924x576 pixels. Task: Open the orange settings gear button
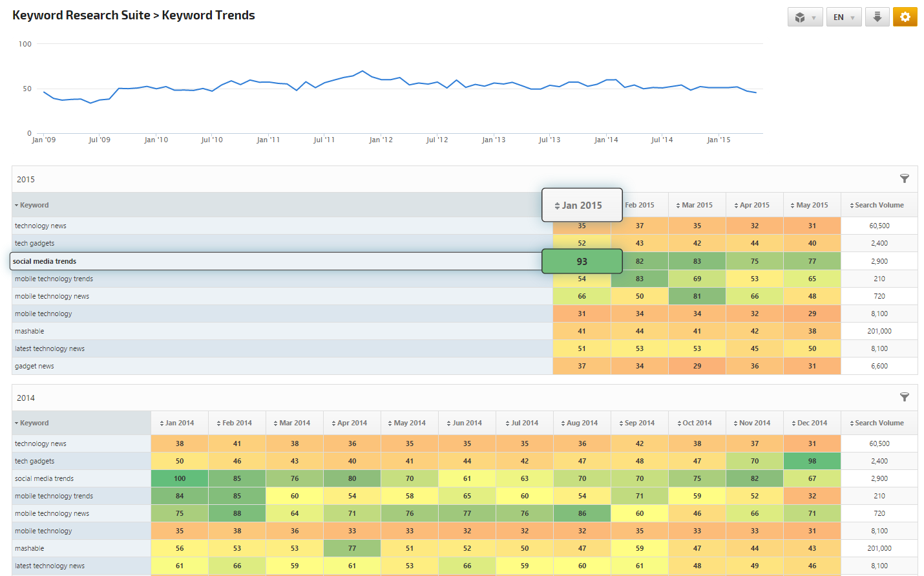[x=905, y=17]
